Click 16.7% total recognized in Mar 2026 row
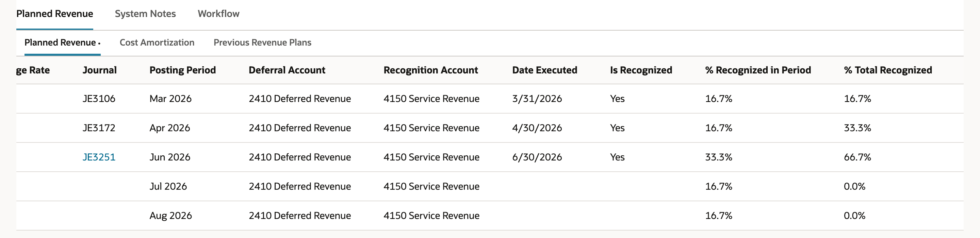The width and height of the screenshot is (980, 238). pos(857,99)
